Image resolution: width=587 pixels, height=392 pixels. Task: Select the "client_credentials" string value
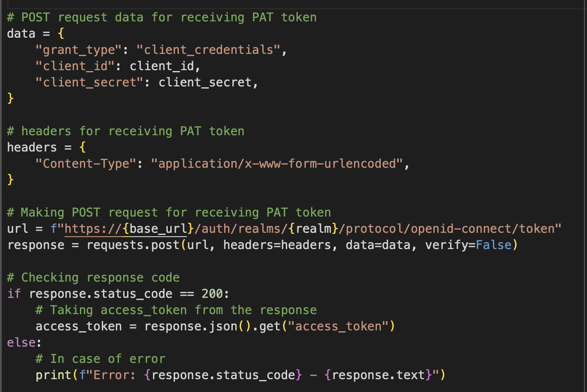(x=208, y=50)
